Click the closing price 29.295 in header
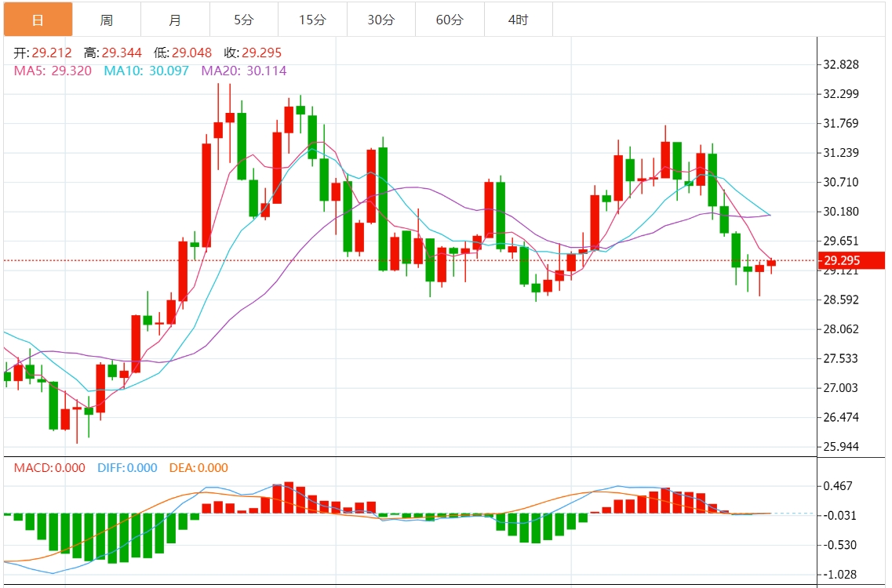The width and height of the screenshot is (892, 588). pyautogui.click(x=262, y=53)
